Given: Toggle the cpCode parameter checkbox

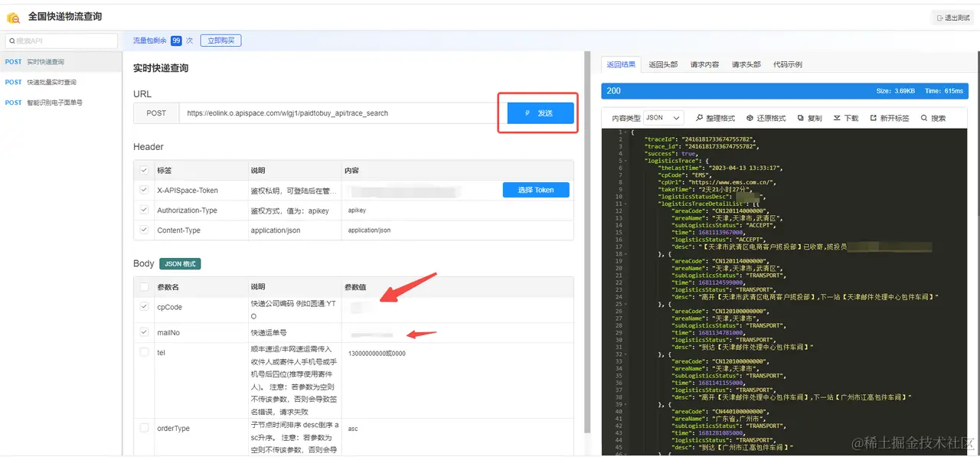Looking at the screenshot, I should coord(145,307).
